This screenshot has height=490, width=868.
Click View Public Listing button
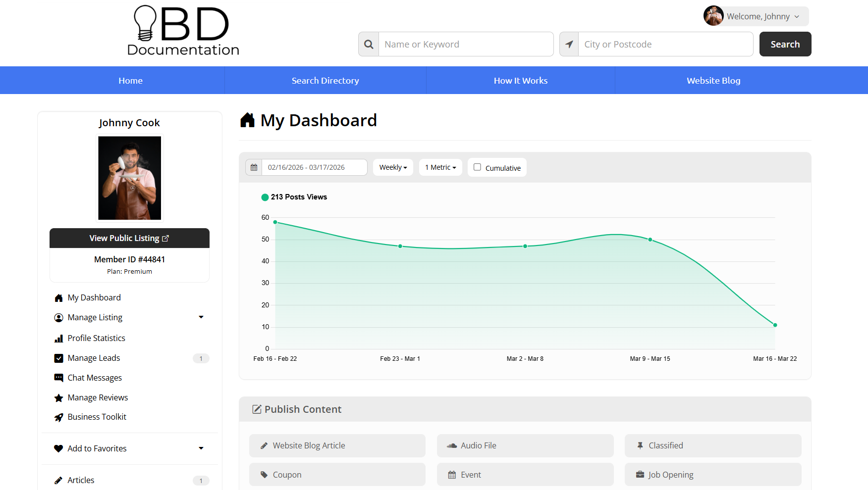tap(129, 238)
